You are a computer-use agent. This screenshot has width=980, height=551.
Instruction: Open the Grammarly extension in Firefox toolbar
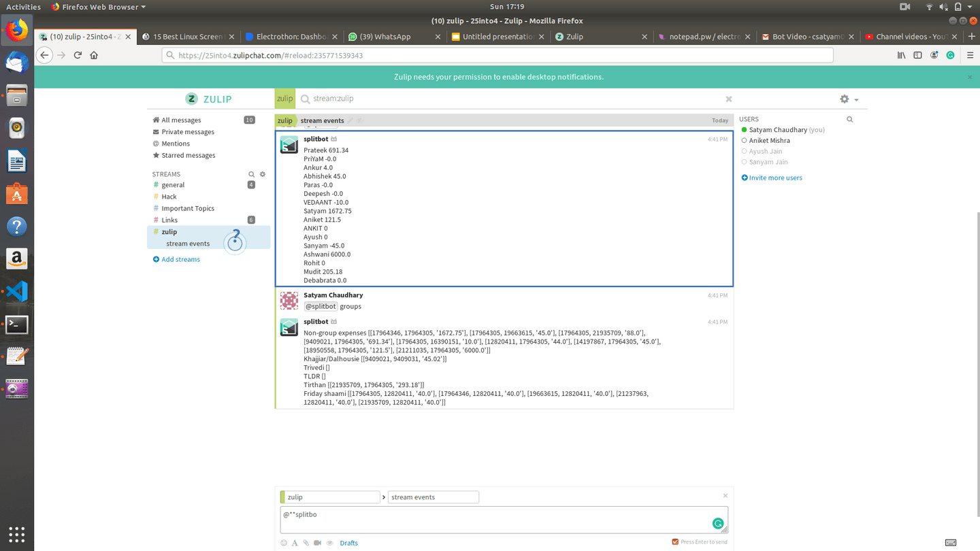coord(951,55)
